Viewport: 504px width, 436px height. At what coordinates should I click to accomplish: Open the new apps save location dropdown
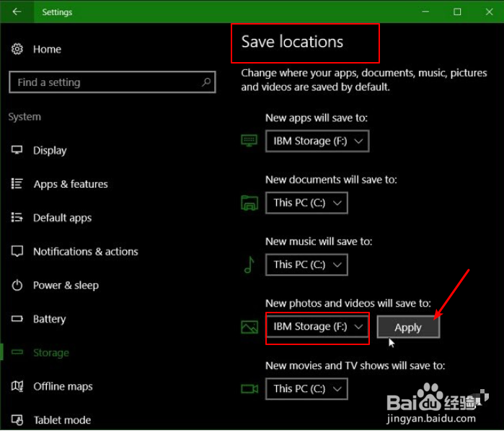tap(317, 141)
